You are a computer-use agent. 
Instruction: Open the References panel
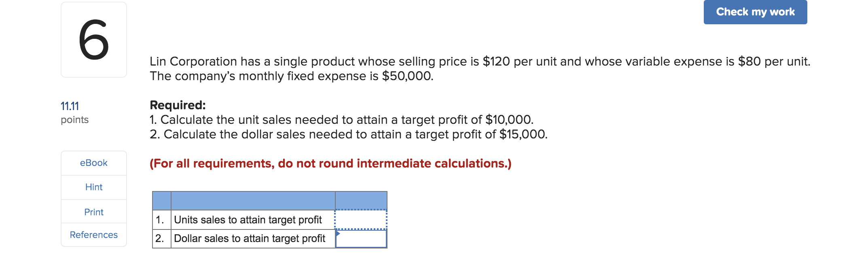click(93, 235)
